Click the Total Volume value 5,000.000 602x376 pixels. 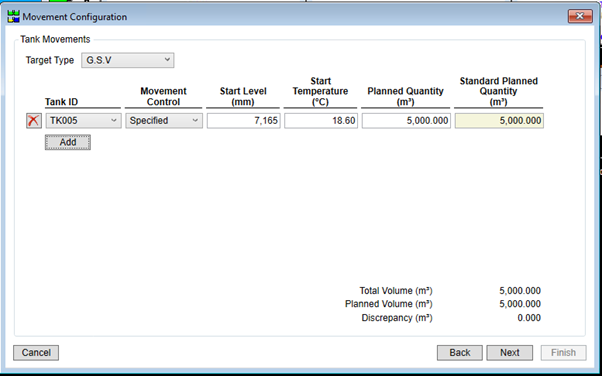[x=520, y=291]
